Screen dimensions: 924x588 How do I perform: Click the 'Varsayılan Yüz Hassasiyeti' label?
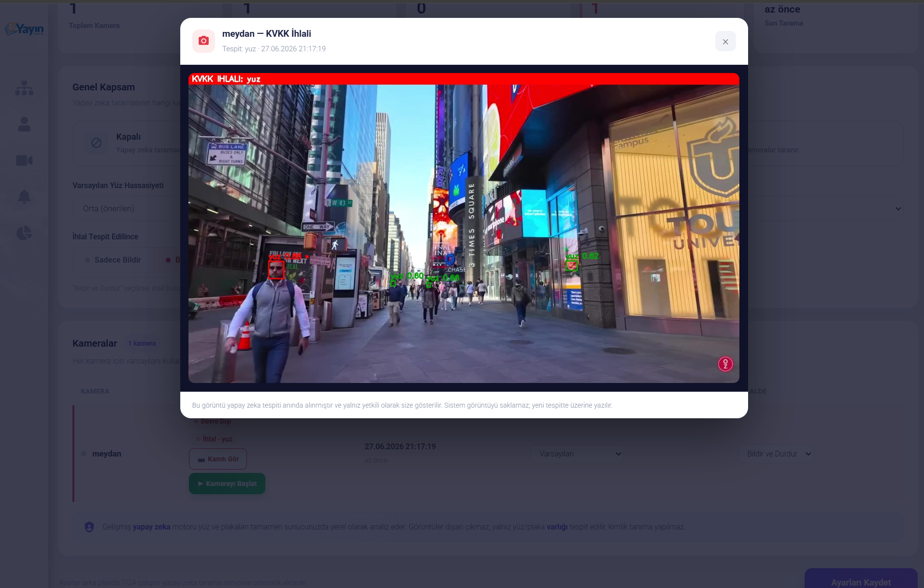coord(118,186)
